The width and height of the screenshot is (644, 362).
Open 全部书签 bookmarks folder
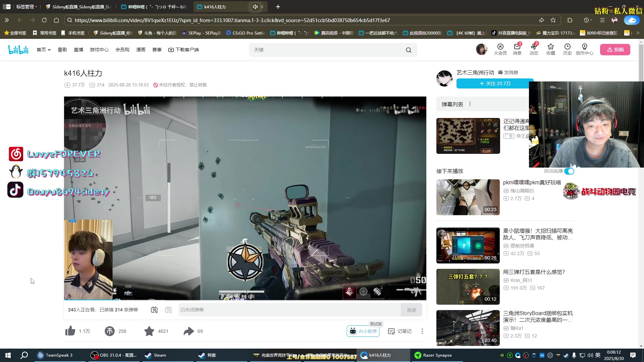(x=15, y=33)
